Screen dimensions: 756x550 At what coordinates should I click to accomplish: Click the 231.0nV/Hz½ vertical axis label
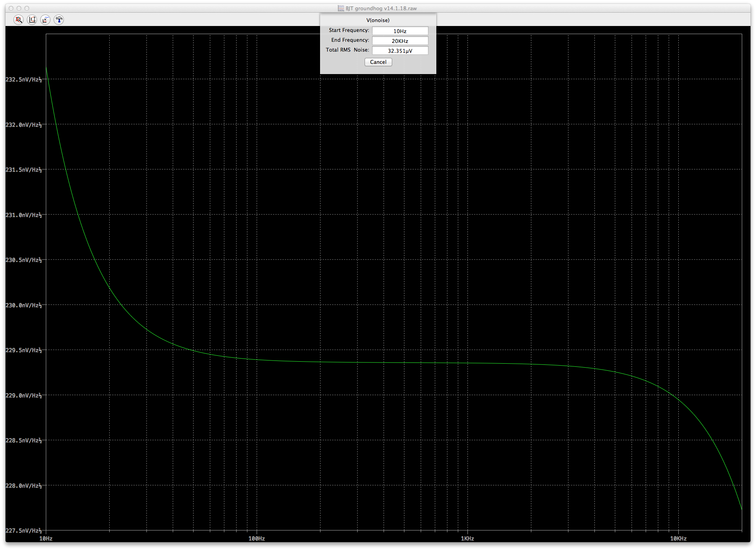tap(24, 215)
